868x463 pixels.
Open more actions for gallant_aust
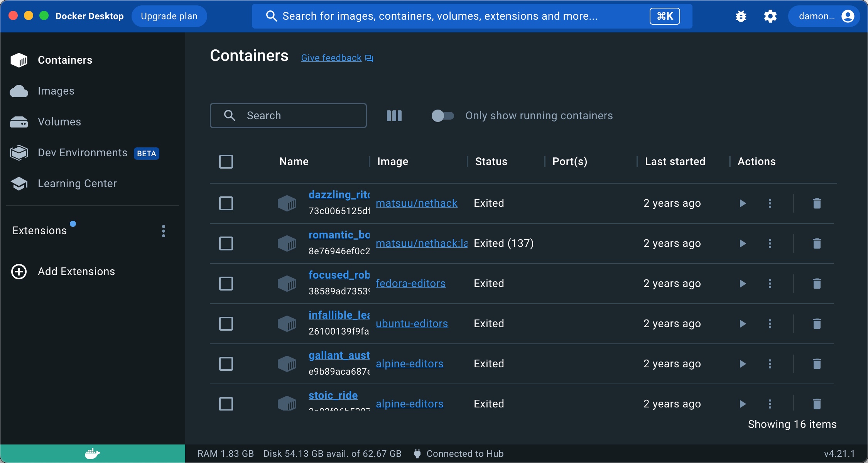point(770,364)
